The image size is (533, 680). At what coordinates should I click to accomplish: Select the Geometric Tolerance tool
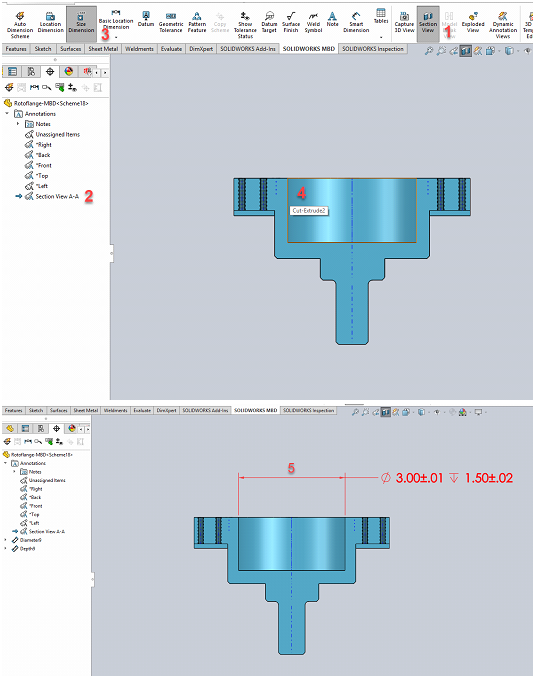pos(171,23)
